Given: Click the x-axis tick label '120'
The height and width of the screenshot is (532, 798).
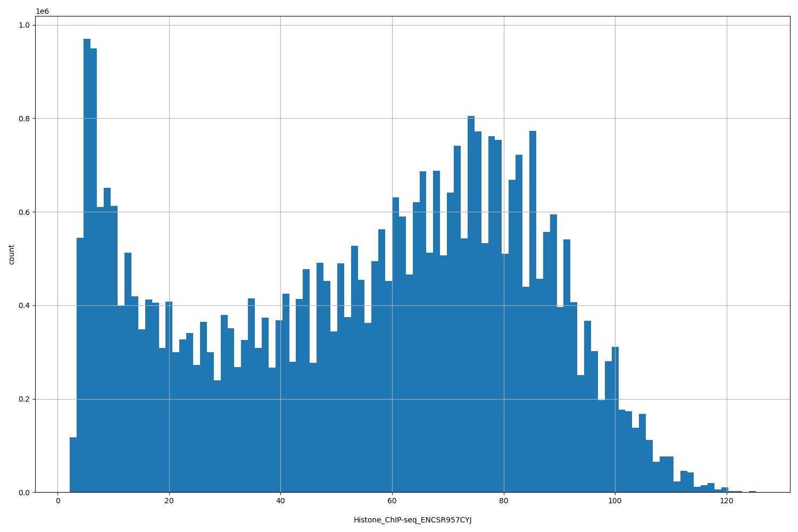Looking at the screenshot, I should click(x=727, y=501).
